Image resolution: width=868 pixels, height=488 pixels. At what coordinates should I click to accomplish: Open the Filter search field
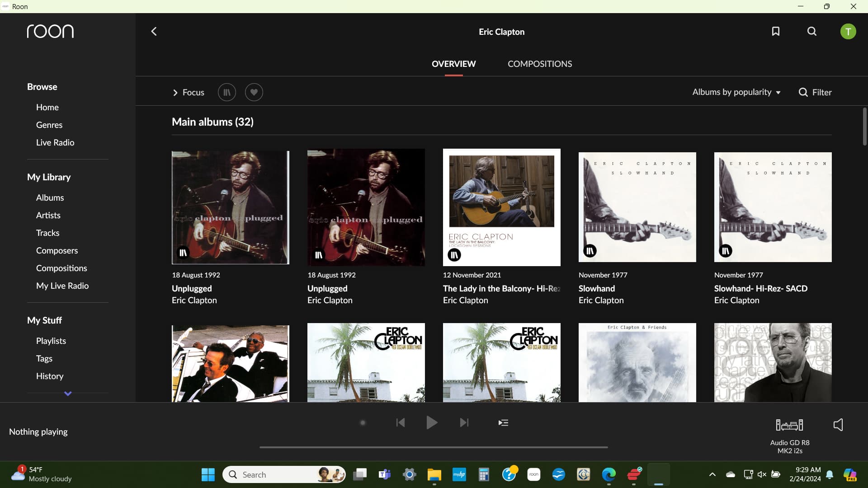click(815, 92)
